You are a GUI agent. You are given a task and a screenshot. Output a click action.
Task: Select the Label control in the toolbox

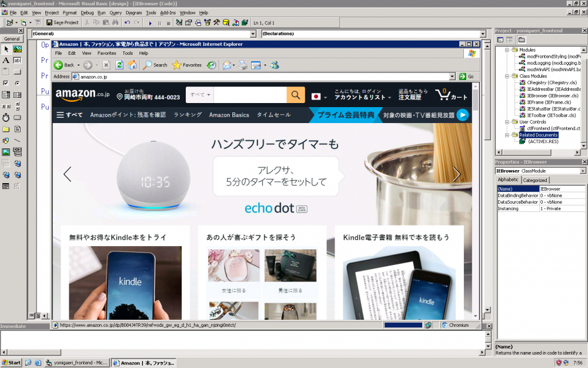(6, 60)
